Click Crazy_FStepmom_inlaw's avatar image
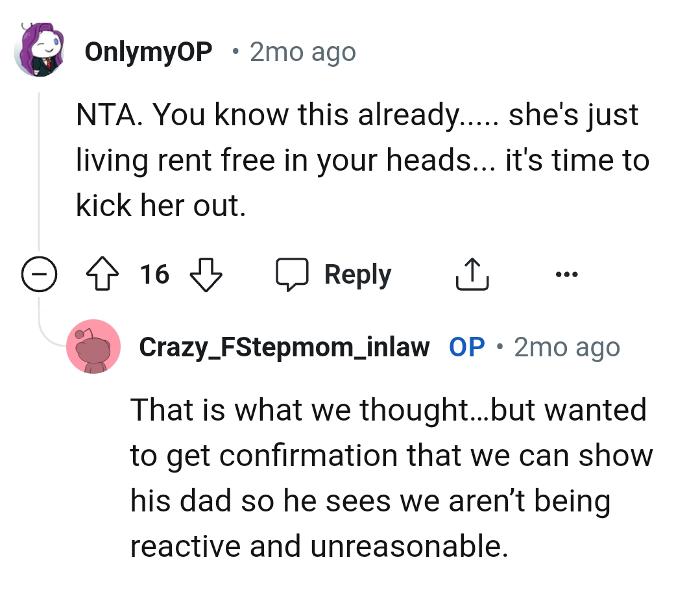The width and height of the screenshot is (700, 590). 93,347
